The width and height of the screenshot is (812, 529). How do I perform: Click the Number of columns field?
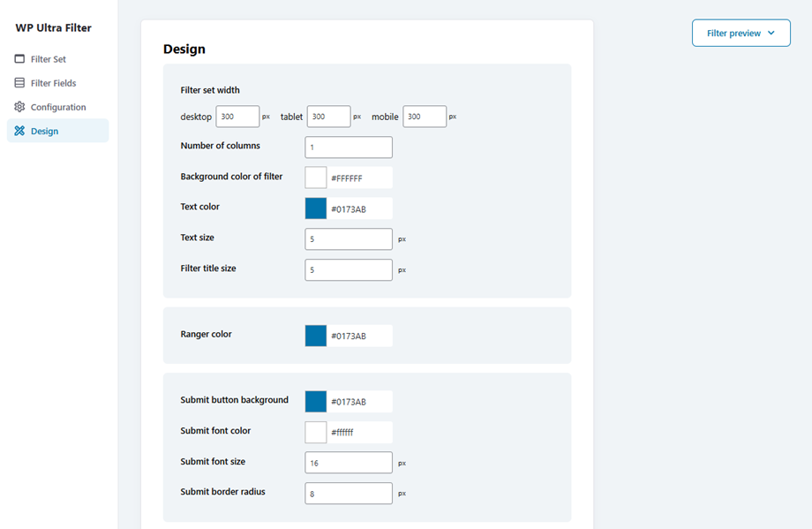[x=349, y=147]
